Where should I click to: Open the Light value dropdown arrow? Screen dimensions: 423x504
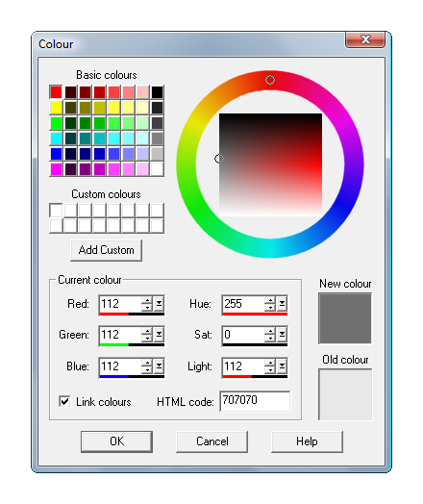click(x=282, y=366)
